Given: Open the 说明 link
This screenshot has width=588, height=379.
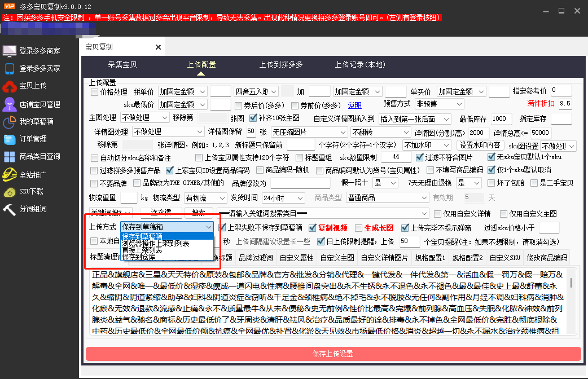Looking at the screenshot, I should tap(355, 105).
